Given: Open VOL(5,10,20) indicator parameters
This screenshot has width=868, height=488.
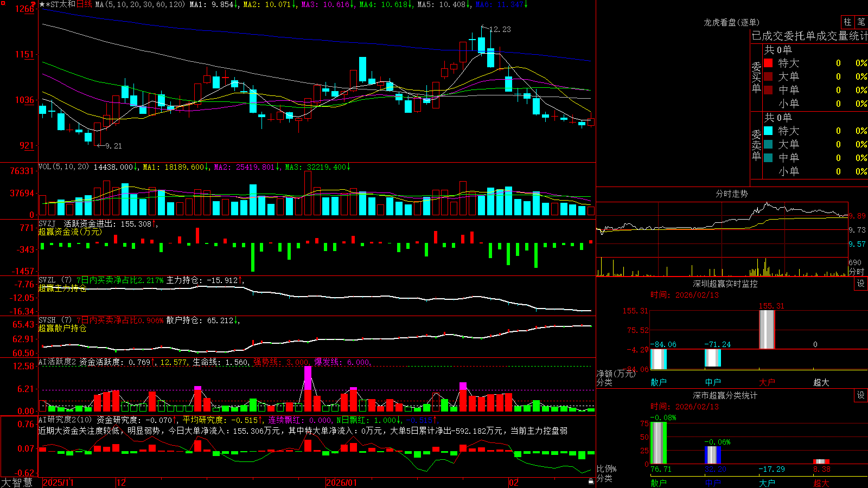Looking at the screenshot, I should 63,167.
